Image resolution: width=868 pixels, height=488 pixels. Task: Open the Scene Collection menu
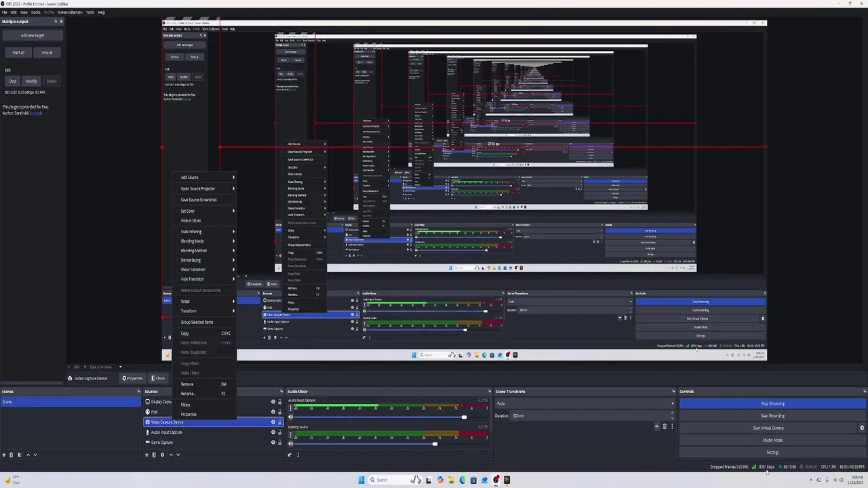(x=70, y=12)
